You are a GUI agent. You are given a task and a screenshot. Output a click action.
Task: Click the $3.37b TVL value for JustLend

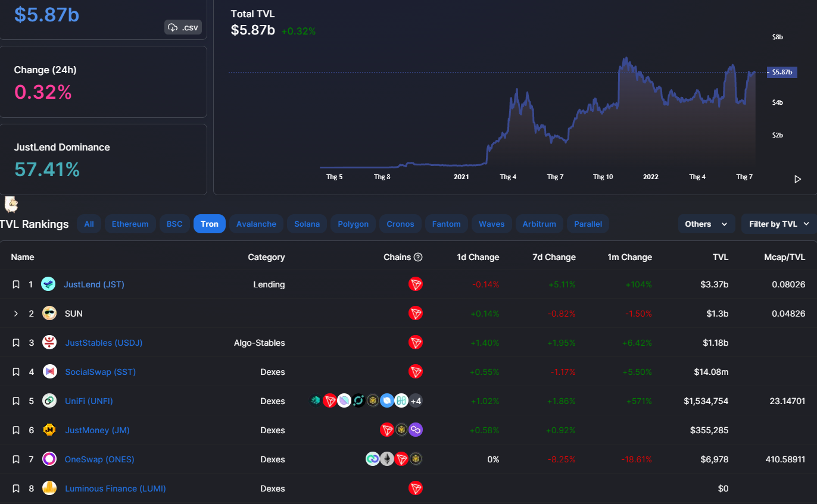pos(715,284)
